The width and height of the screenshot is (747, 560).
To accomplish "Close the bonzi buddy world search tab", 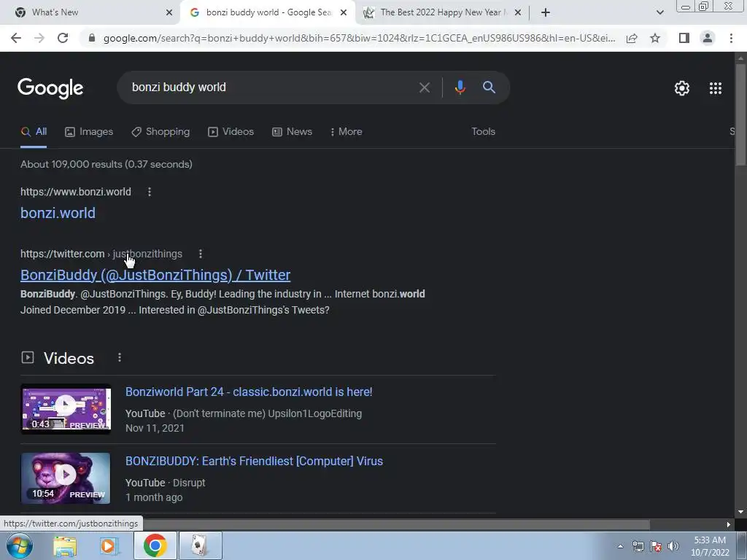I will tap(344, 12).
